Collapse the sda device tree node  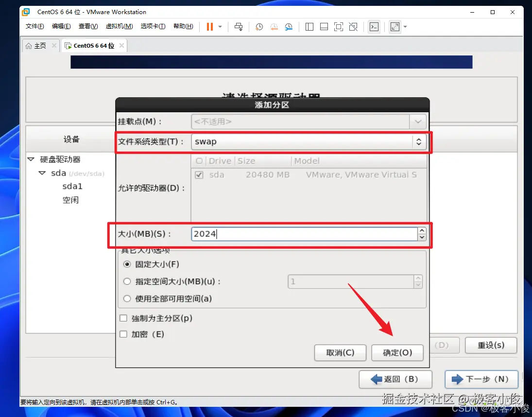tap(42, 173)
